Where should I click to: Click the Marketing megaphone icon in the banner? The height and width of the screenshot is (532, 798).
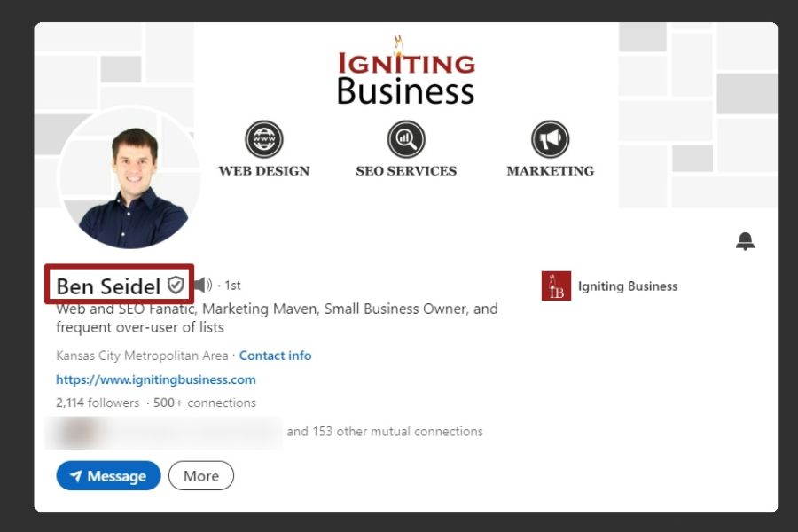click(550, 140)
